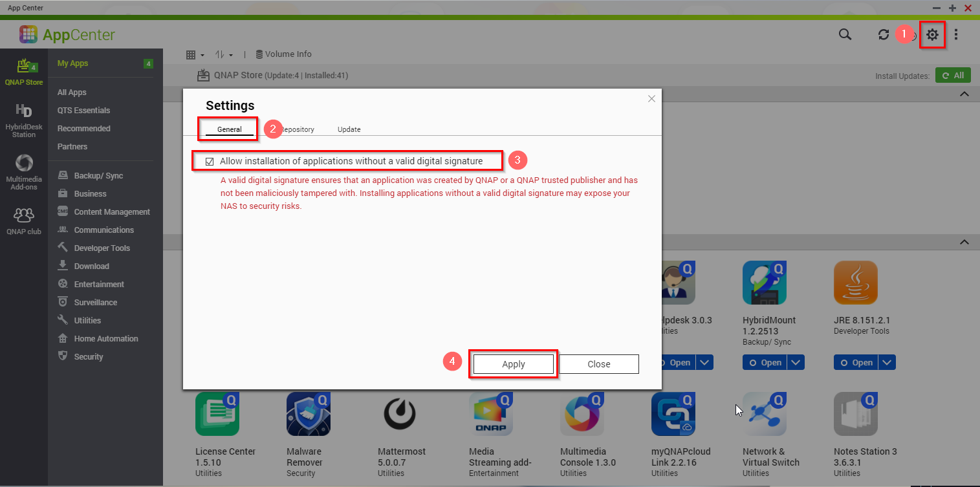Click the Malware Remover app icon
Viewport: 980px width, 487px height.
[308, 414]
